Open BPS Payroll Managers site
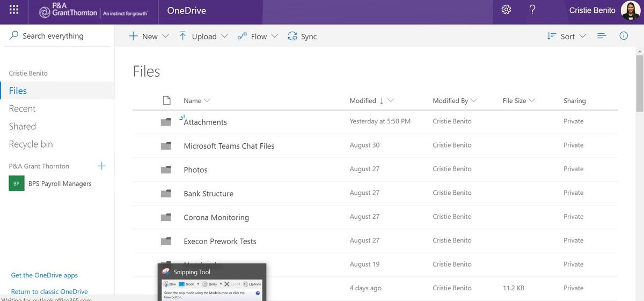644x301 pixels. tap(60, 183)
